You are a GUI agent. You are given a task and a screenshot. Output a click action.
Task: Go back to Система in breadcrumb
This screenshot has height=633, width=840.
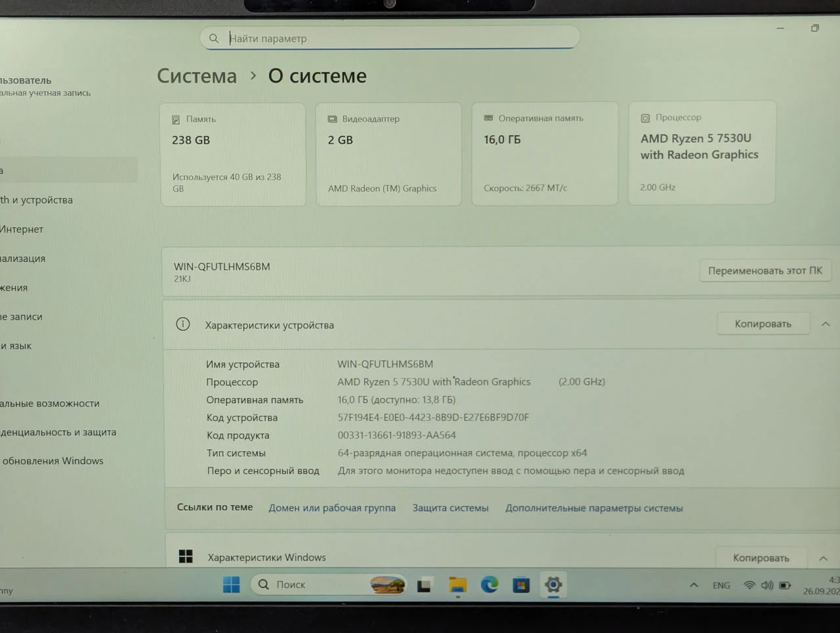(197, 76)
